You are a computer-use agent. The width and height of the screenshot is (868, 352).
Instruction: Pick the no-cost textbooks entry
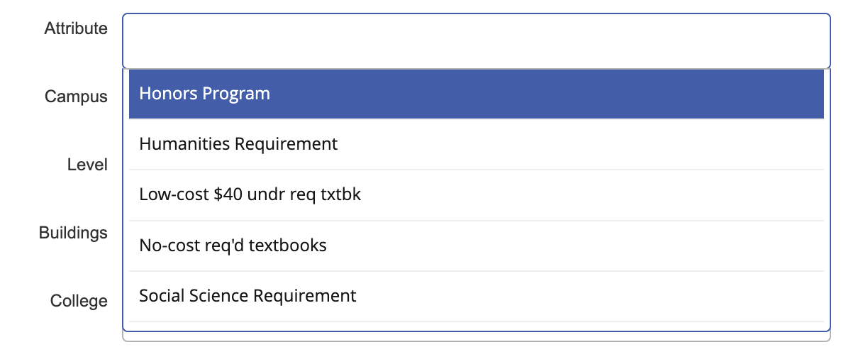coord(233,246)
